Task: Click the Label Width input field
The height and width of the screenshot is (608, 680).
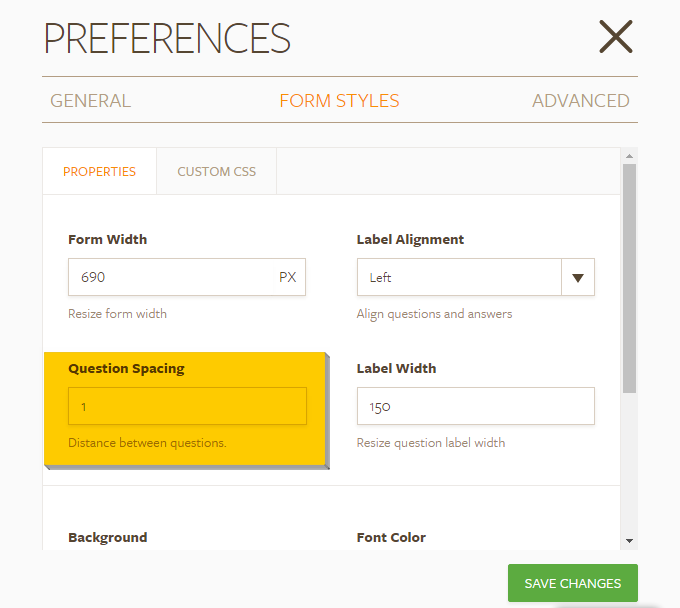Action: click(x=475, y=406)
